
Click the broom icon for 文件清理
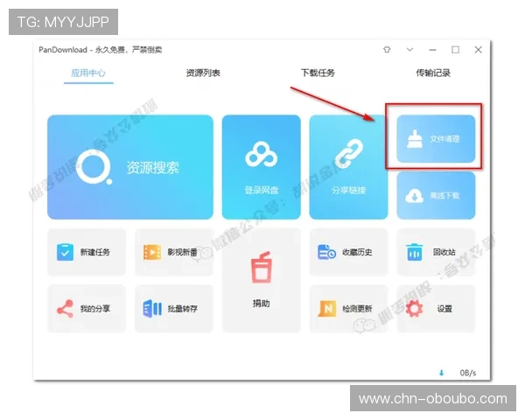pos(415,139)
